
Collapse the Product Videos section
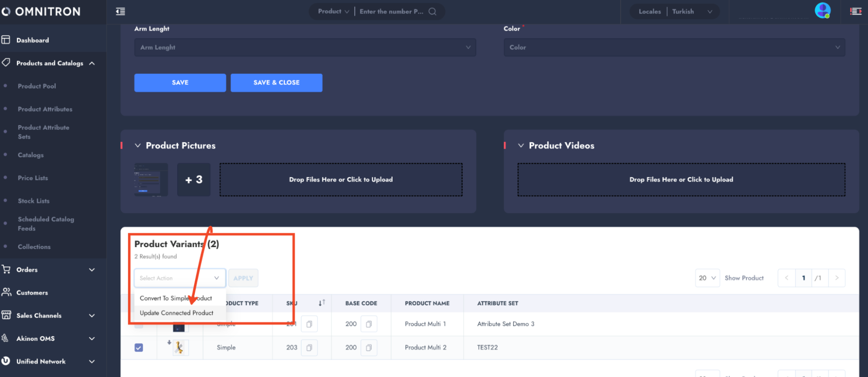coord(521,146)
